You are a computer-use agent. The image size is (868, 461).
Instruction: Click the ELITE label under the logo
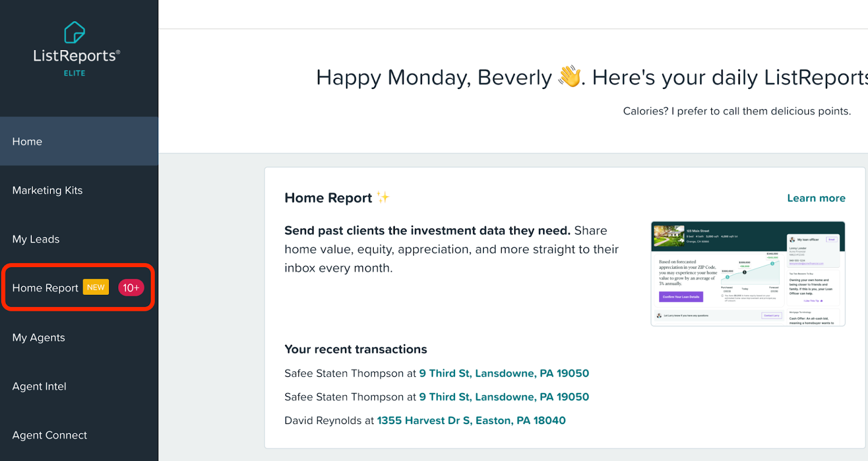[74, 73]
